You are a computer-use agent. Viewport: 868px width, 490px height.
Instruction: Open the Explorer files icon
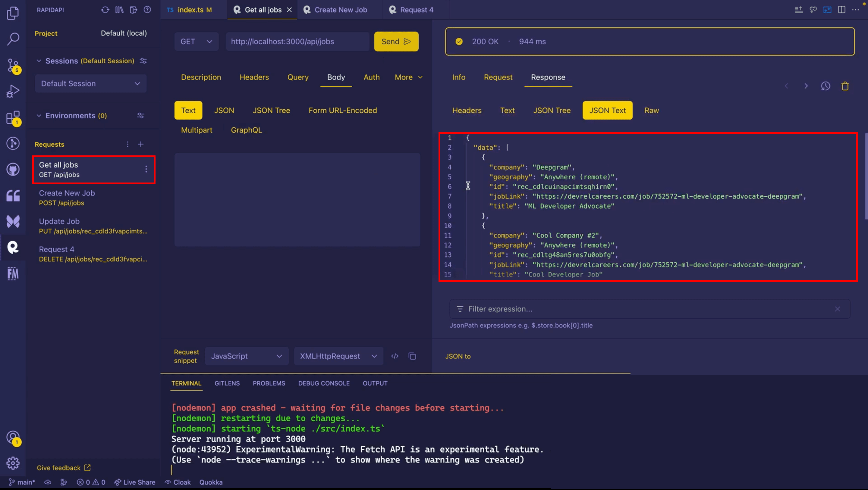click(x=13, y=13)
